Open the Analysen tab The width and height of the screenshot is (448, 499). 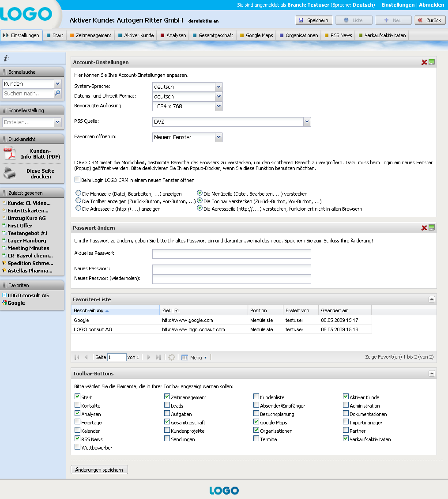tap(173, 35)
